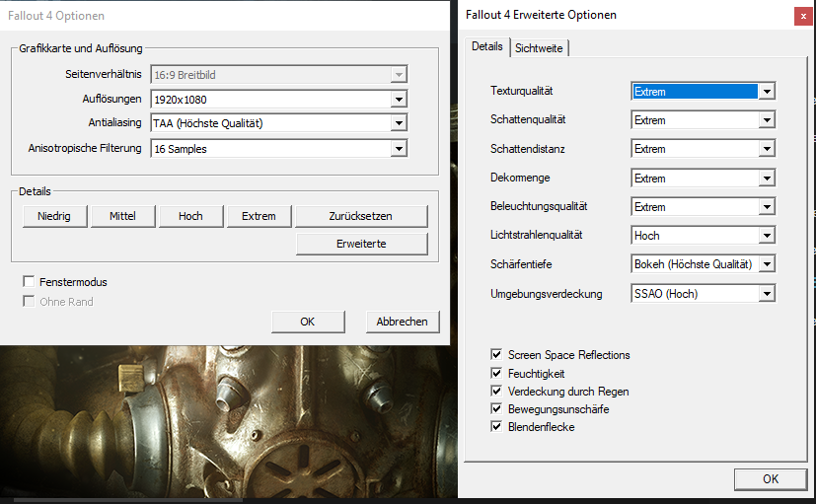Switch to the Sichtweite tab
The image size is (816, 504).
coord(539,48)
